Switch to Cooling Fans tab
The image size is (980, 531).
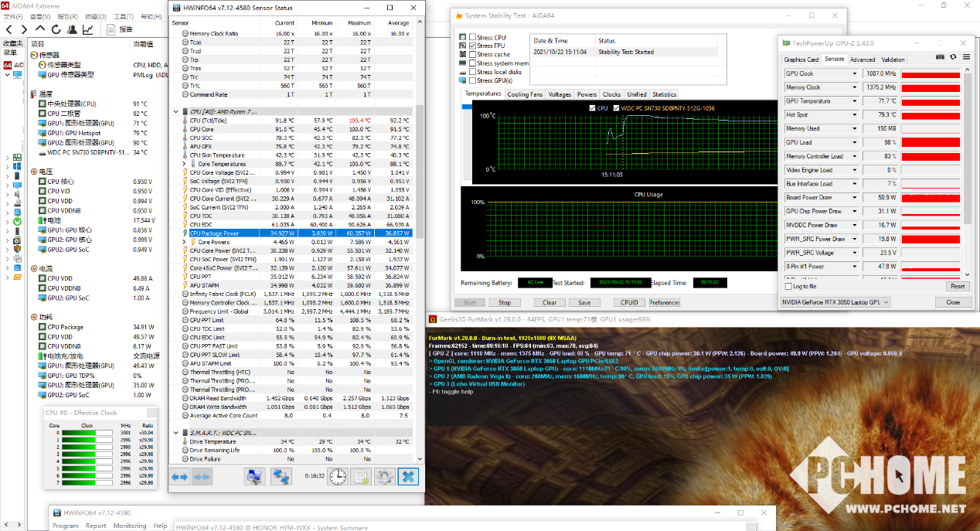click(x=525, y=94)
